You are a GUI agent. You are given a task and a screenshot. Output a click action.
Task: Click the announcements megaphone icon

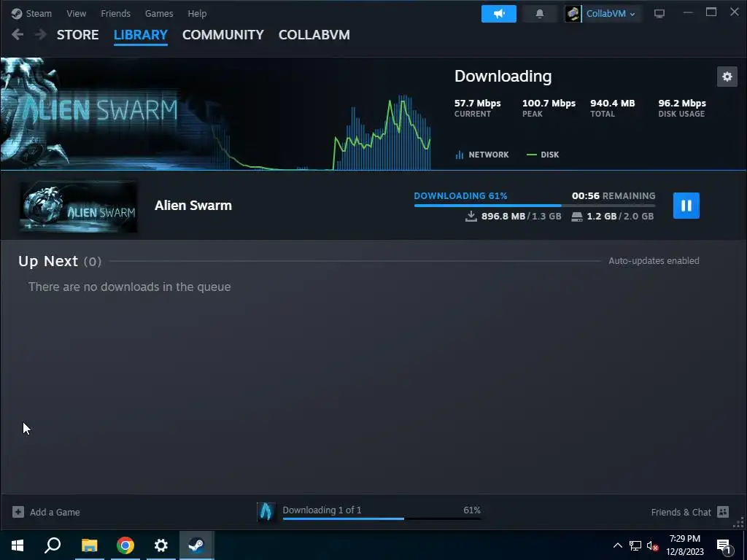coord(499,14)
